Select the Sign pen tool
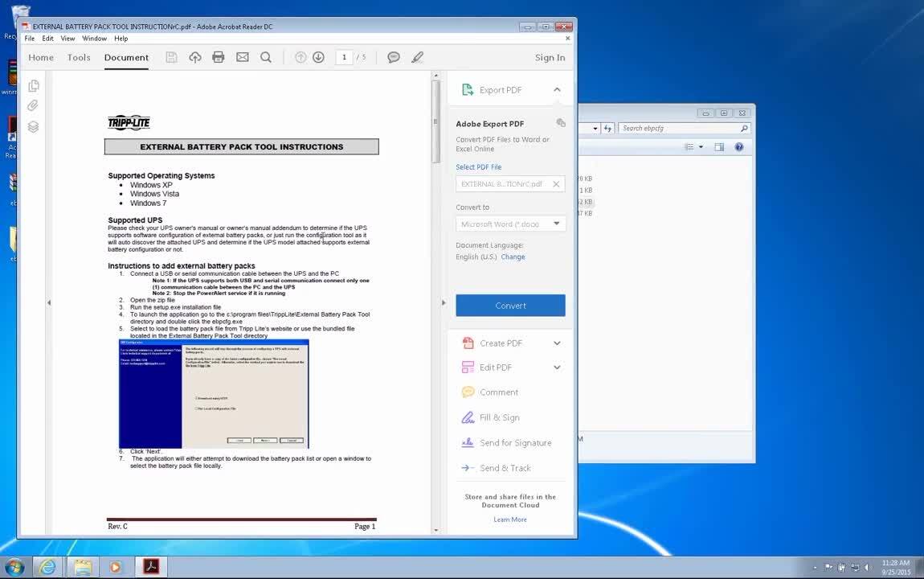Image resolution: width=924 pixels, height=579 pixels. (417, 57)
